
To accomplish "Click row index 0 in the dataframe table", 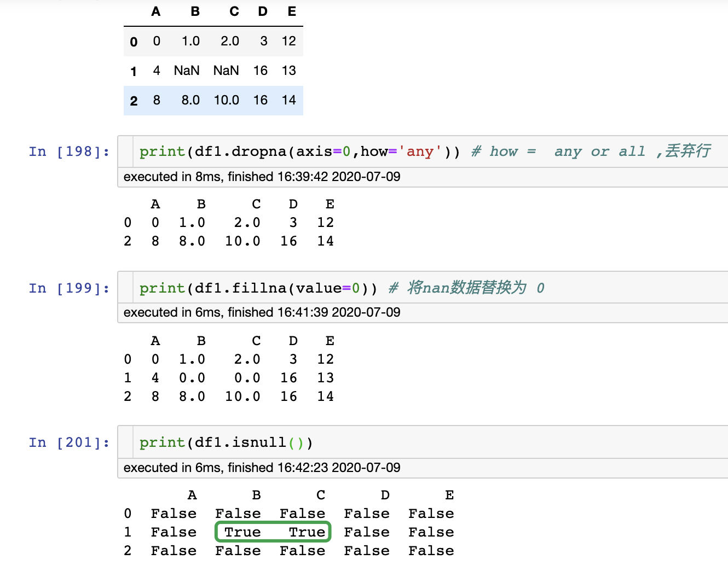I will pyautogui.click(x=134, y=42).
